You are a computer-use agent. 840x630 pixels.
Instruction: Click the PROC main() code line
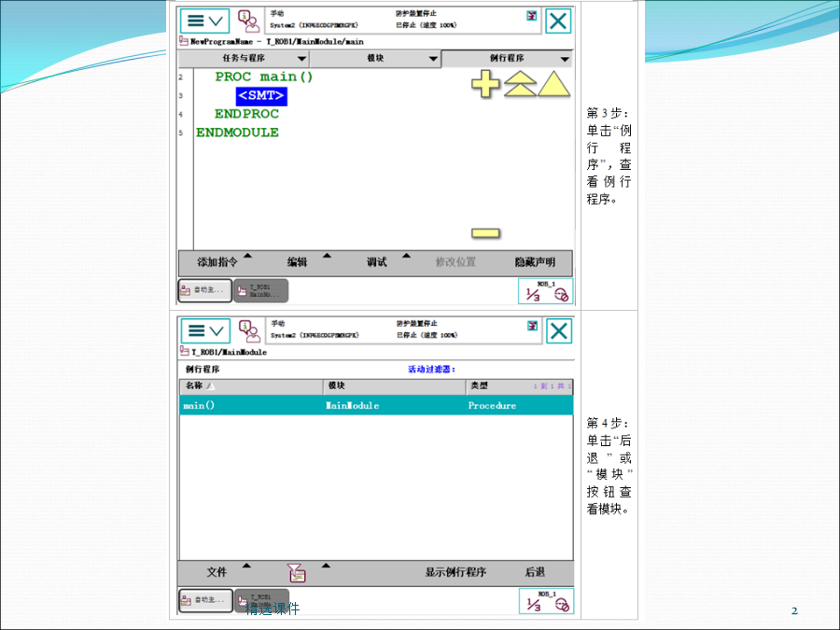[x=264, y=77]
